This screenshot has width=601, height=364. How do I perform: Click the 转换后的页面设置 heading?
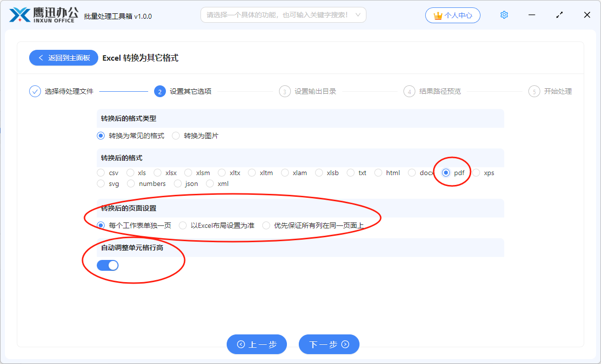tap(129, 208)
